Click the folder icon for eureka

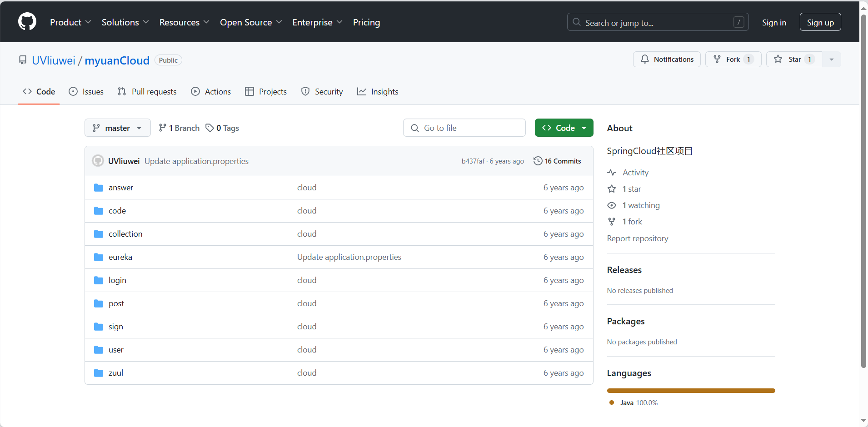point(99,257)
